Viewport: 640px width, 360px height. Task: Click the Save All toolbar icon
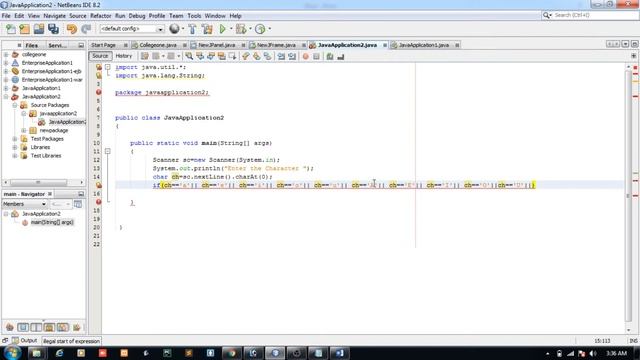point(53,29)
